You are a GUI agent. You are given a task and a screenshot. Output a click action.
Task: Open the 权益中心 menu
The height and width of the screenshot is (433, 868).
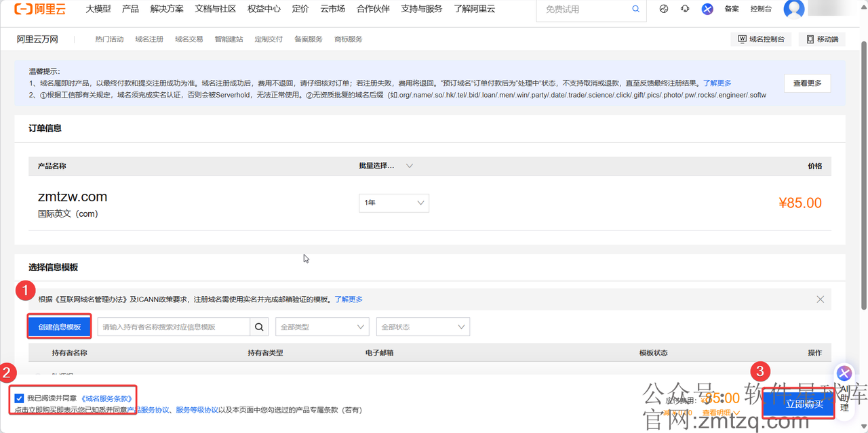click(264, 9)
